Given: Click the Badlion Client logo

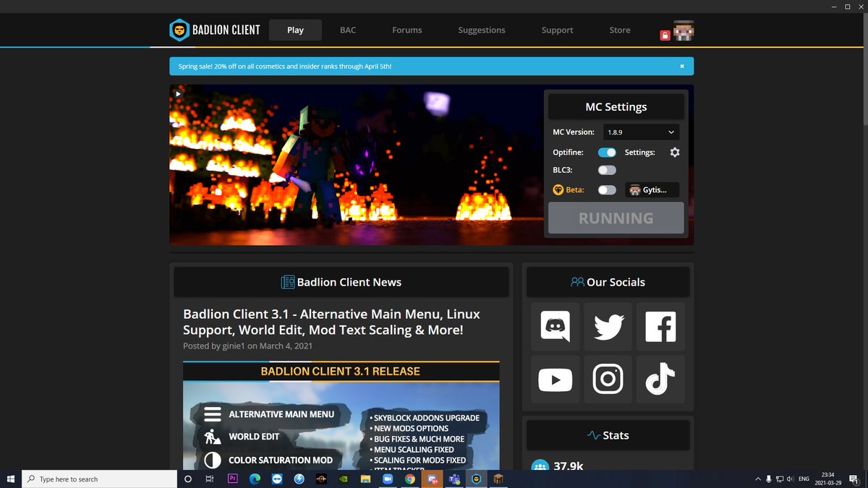Looking at the screenshot, I should coord(214,30).
